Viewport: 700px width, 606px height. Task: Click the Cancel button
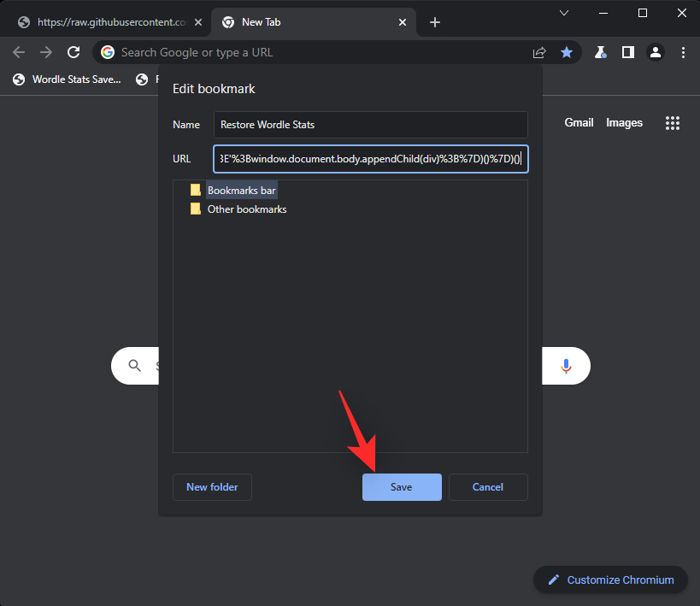pos(488,487)
